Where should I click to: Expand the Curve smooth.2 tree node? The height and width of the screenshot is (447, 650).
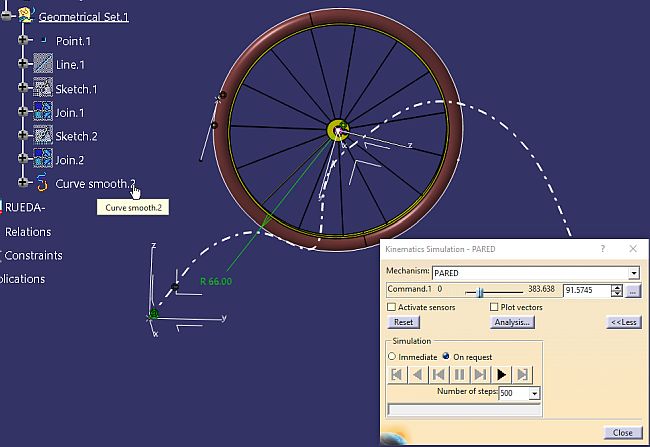(23, 182)
